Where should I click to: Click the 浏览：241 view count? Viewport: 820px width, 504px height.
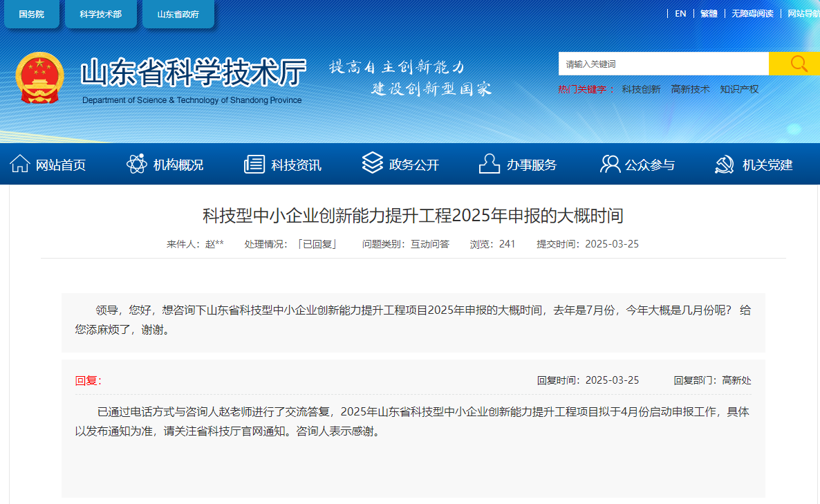[x=493, y=244]
